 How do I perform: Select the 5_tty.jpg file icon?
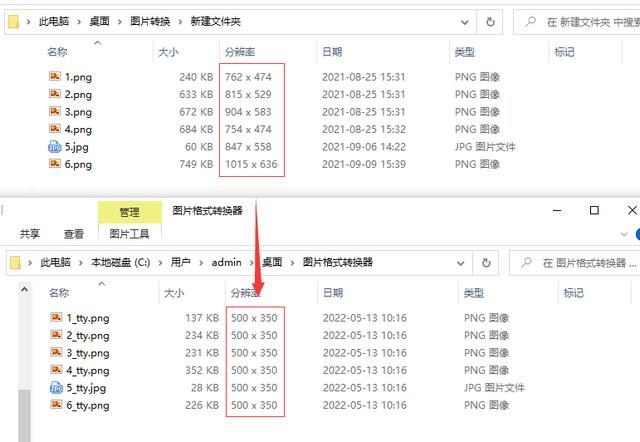pyautogui.click(x=56, y=387)
